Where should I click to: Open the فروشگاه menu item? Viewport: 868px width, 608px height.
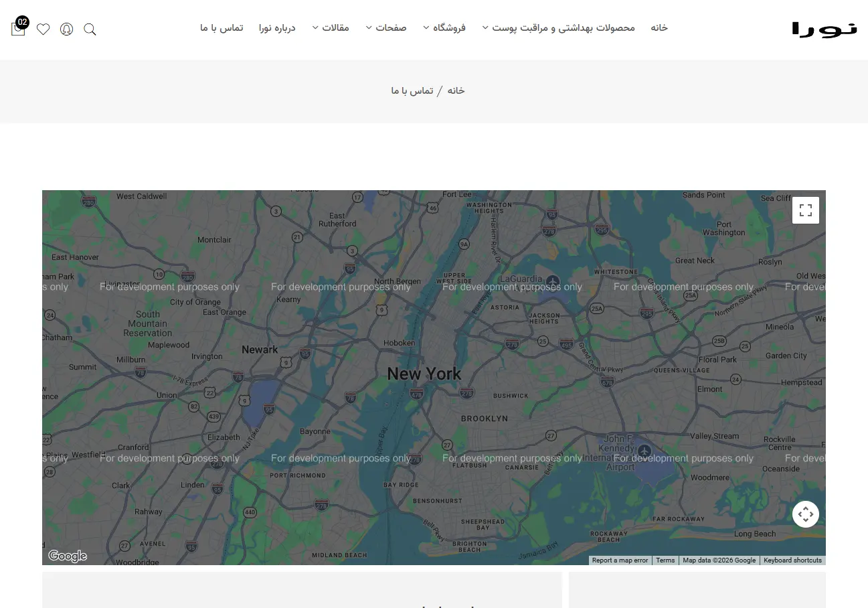coord(449,28)
